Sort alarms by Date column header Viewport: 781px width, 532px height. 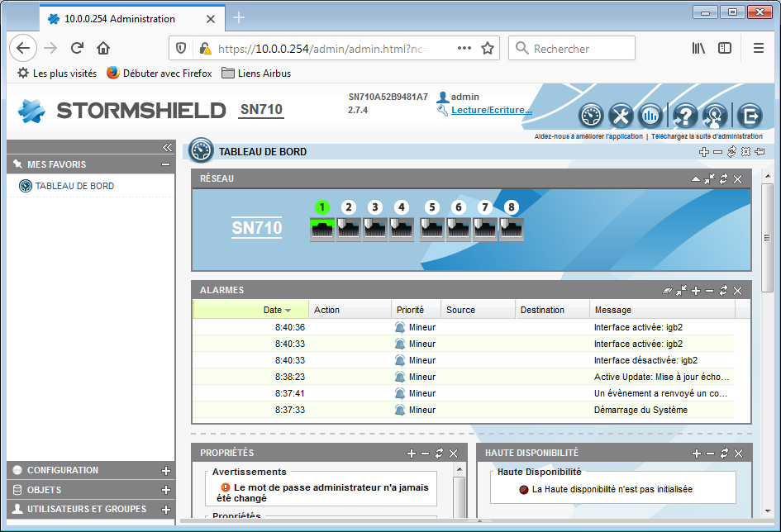tap(273, 310)
